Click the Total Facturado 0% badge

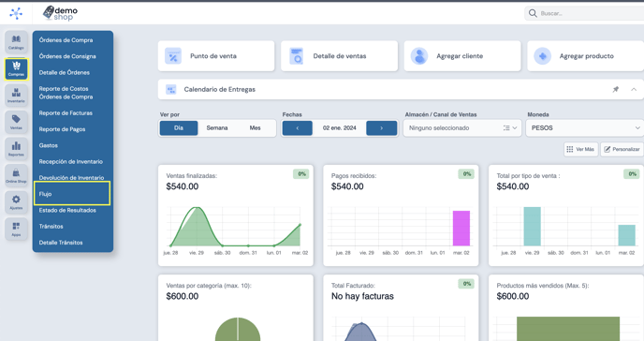(x=466, y=284)
